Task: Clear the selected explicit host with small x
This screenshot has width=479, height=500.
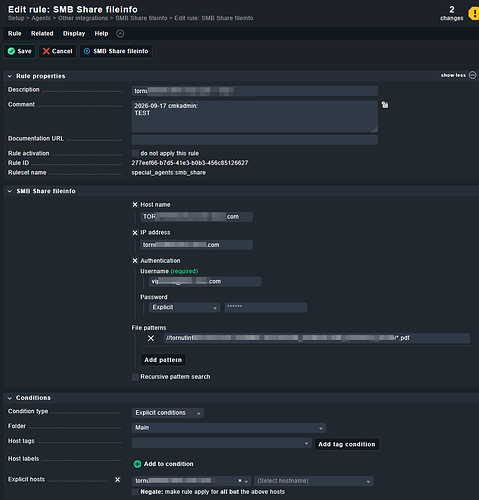Action: 239,481
